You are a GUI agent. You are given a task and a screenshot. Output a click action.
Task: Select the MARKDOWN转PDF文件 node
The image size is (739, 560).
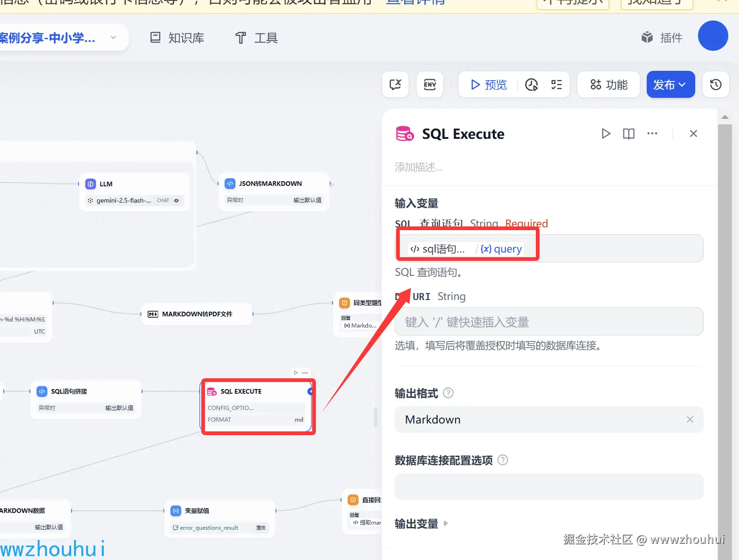[197, 314]
